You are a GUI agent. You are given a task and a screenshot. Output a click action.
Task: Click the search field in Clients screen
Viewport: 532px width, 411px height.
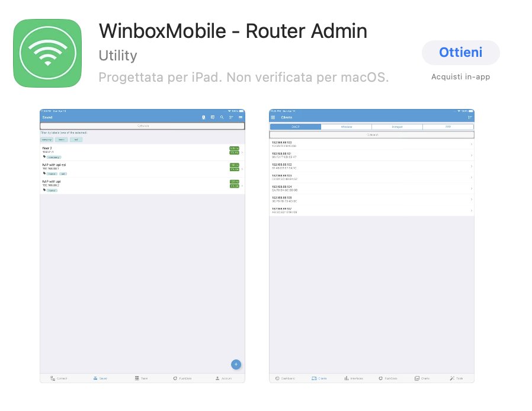point(372,134)
